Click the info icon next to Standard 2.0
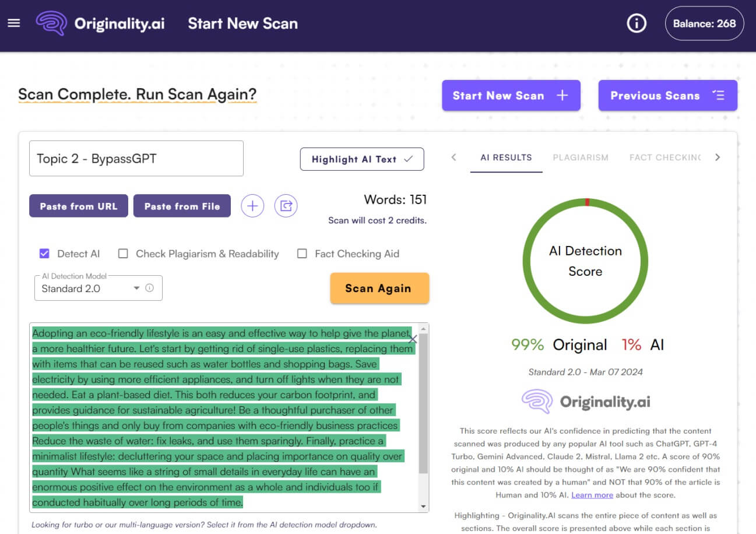This screenshot has height=534, width=756. pos(150,288)
